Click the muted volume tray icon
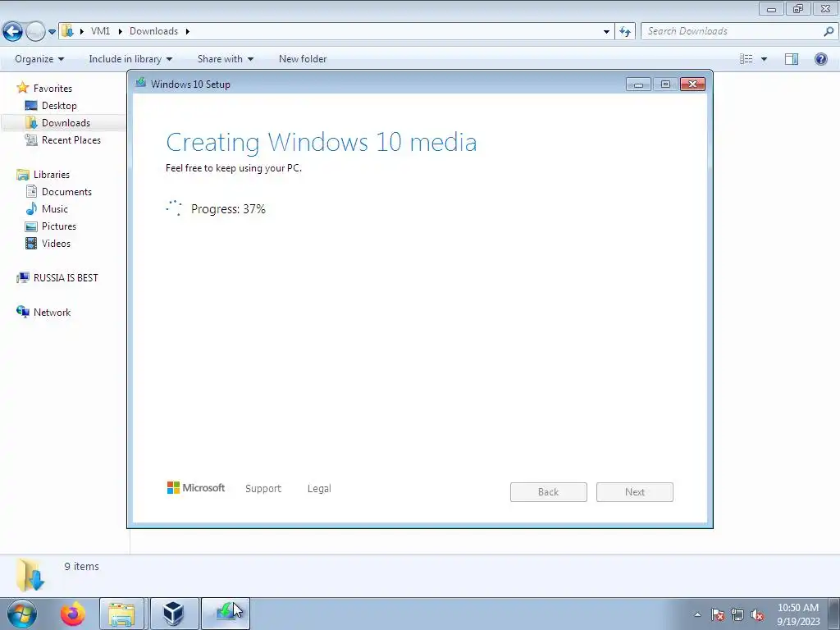This screenshot has height=630, width=840. point(757,614)
